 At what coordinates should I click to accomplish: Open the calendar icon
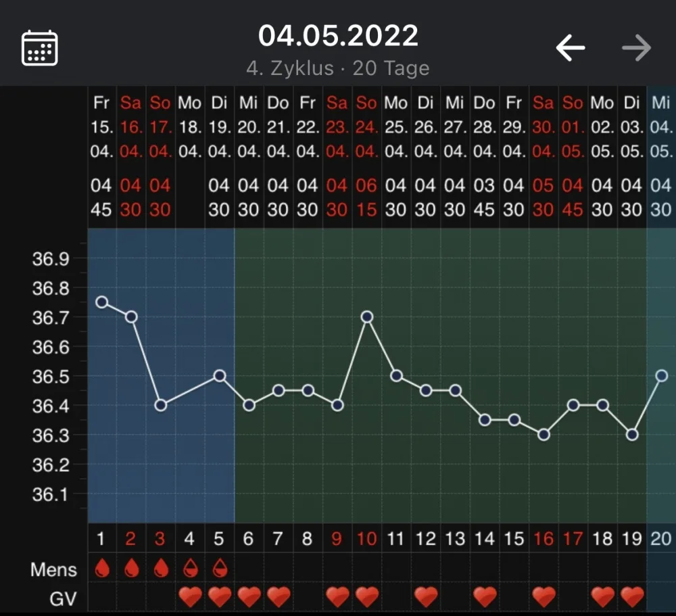40,48
